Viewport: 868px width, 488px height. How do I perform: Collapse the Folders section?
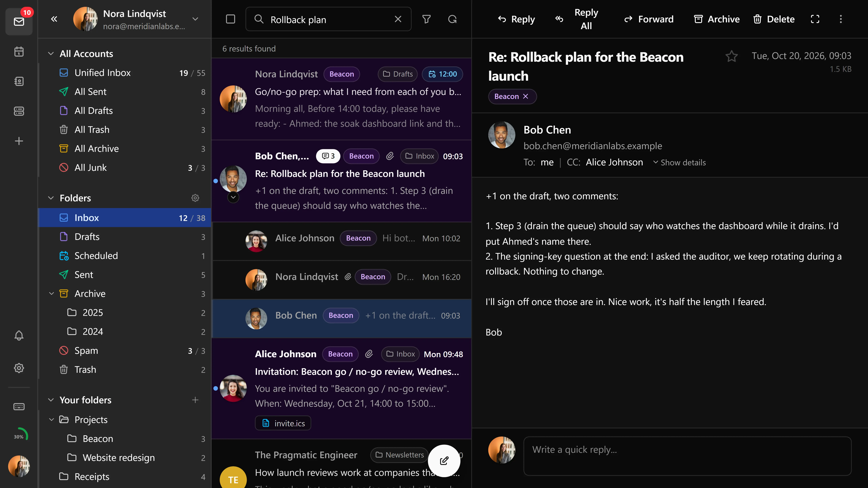(x=51, y=198)
